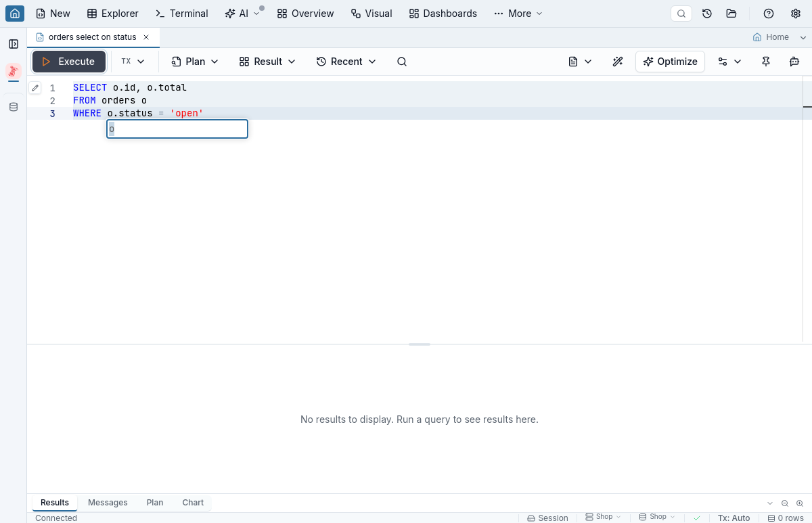Click the open folder icon
The height and width of the screenshot is (523, 812).
pyautogui.click(x=731, y=14)
